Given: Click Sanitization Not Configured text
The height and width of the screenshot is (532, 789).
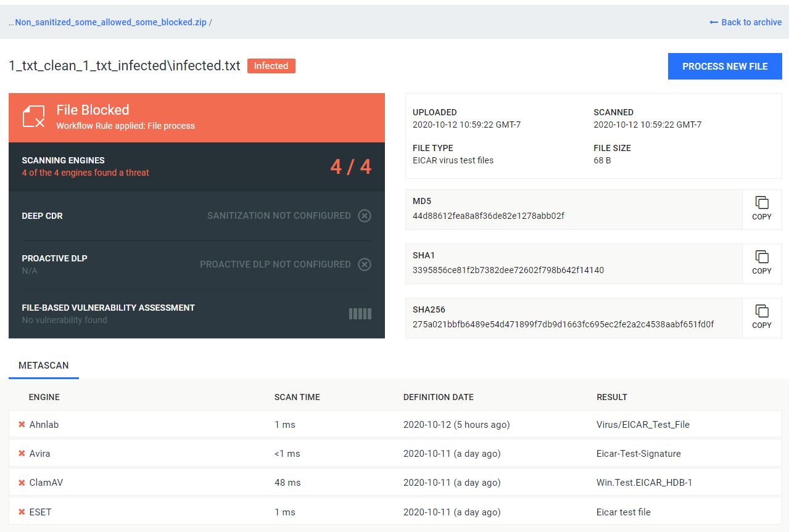Looking at the screenshot, I should click(x=279, y=216).
